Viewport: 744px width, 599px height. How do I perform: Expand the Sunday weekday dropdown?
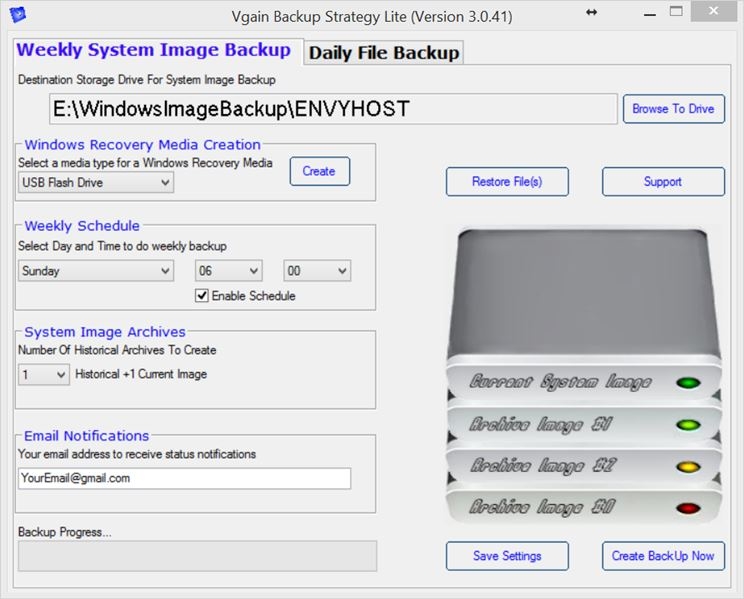click(x=96, y=271)
